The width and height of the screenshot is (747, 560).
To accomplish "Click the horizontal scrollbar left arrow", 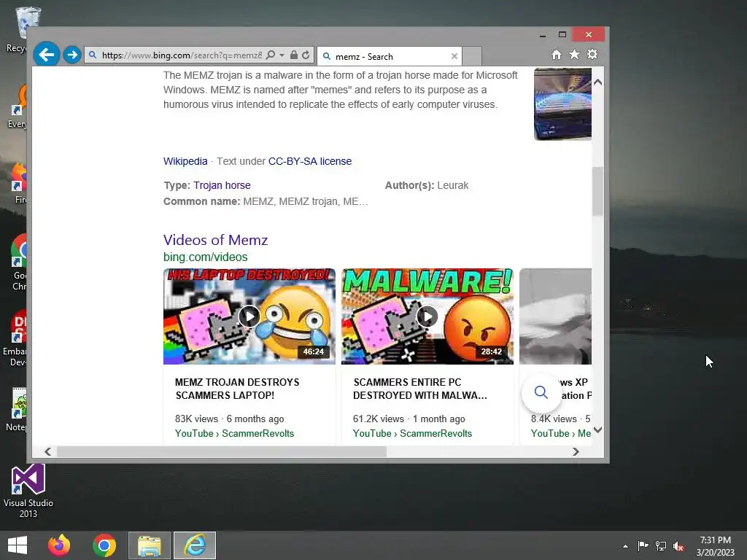I will [x=47, y=451].
